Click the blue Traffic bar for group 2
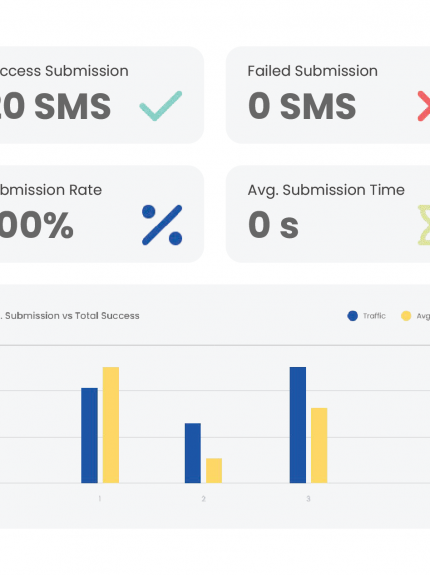 click(193, 453)
